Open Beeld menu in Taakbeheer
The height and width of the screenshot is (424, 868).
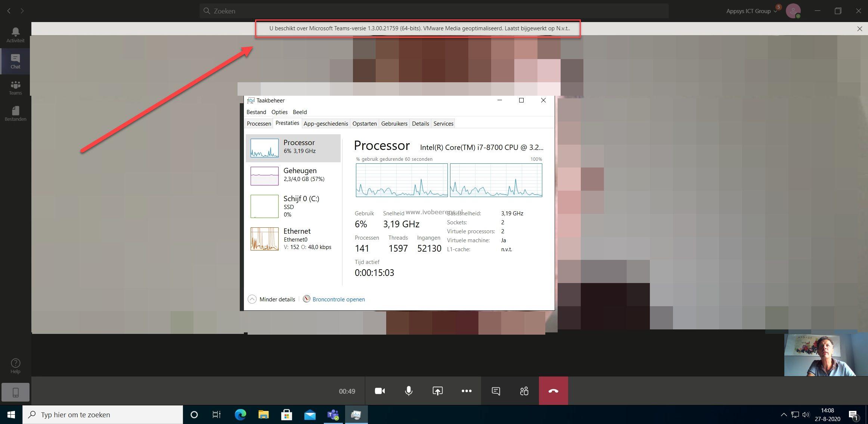[x=300, y=112]
